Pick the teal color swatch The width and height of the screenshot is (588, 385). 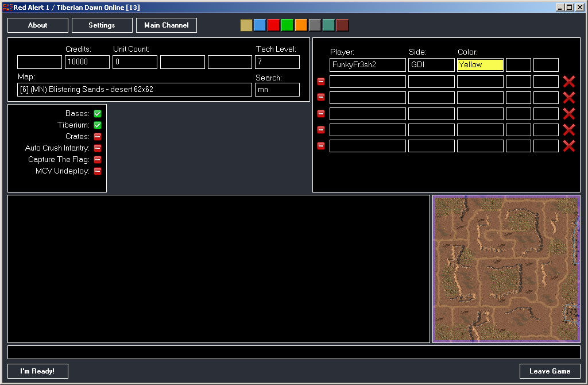point(328,25)
